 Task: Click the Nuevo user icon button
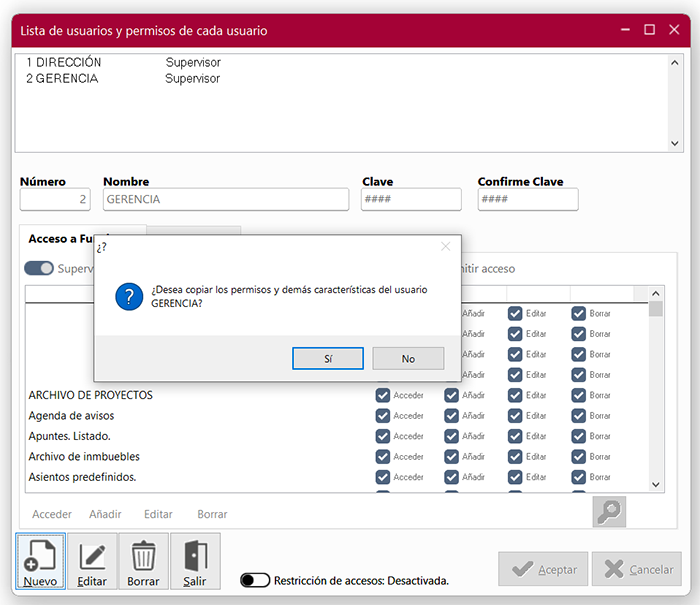(x=41, y=561)
